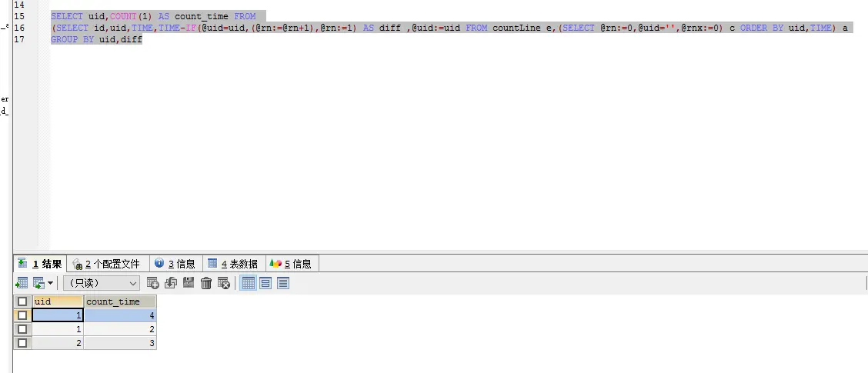Open the 3 信息 tab
This screenshot has height=373, width=868.
[x=176, y=264]
